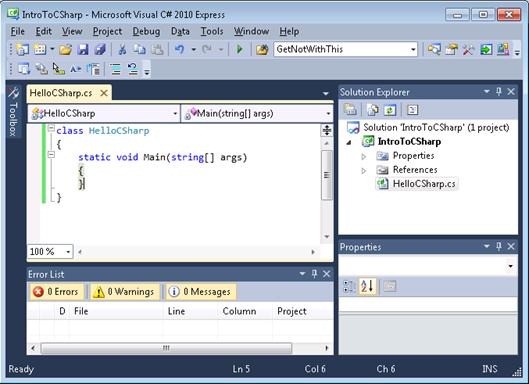Image resolution: width=529 pixels, height=384 pixels.
Task: Click the Comment selected lines icon
Action: pyautogui.click(x=116, y=69)
